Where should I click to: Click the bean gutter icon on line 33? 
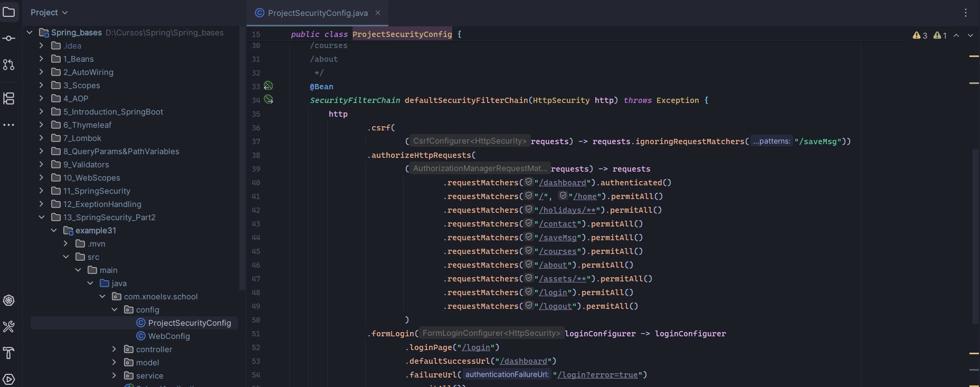[269, 86]
